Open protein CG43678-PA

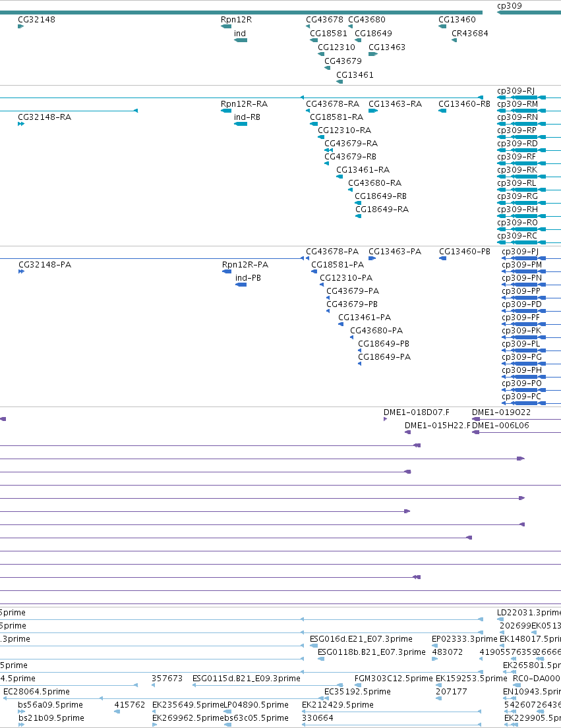[x=332, y=252]
